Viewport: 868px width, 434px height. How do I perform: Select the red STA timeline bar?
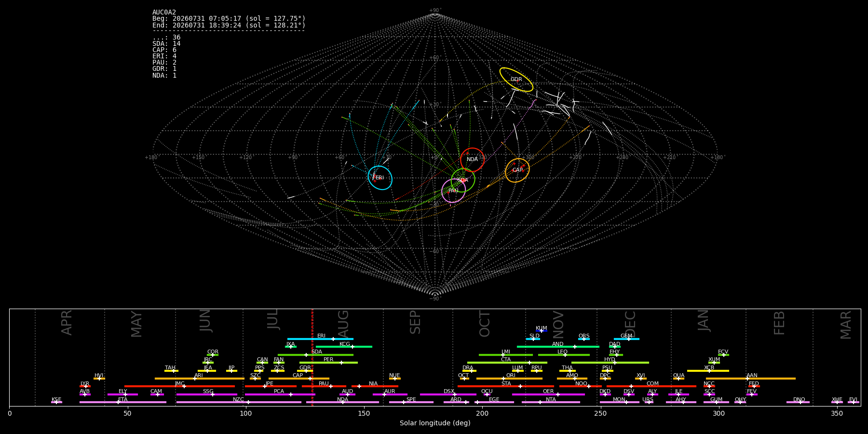pyautogui.click(x=506, y=386)
